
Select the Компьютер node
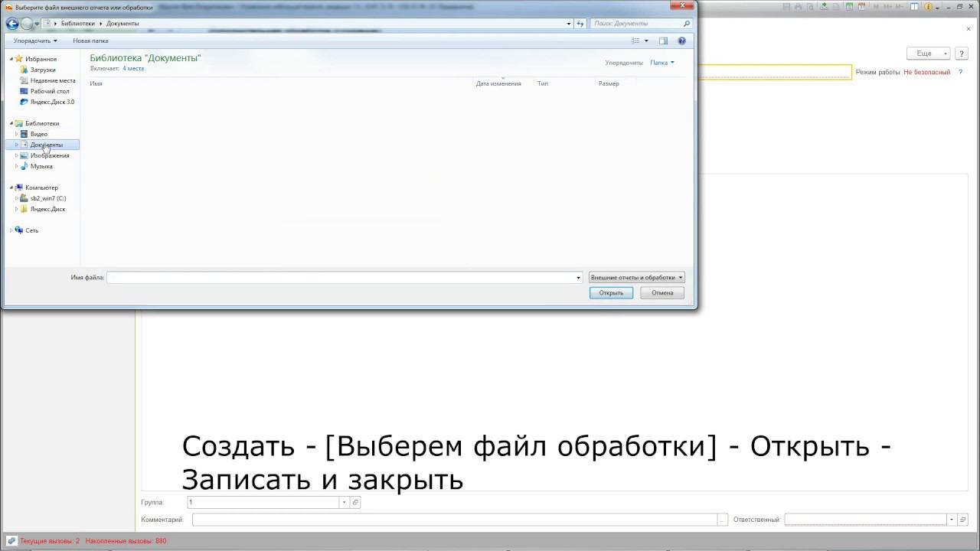coord(41,187)
